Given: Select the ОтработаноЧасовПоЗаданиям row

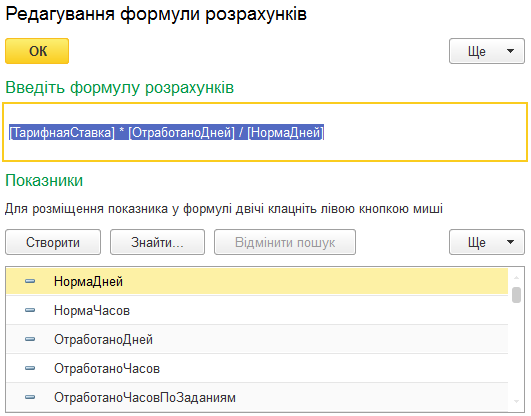Looking at the screenshot, I should (257, 397).
